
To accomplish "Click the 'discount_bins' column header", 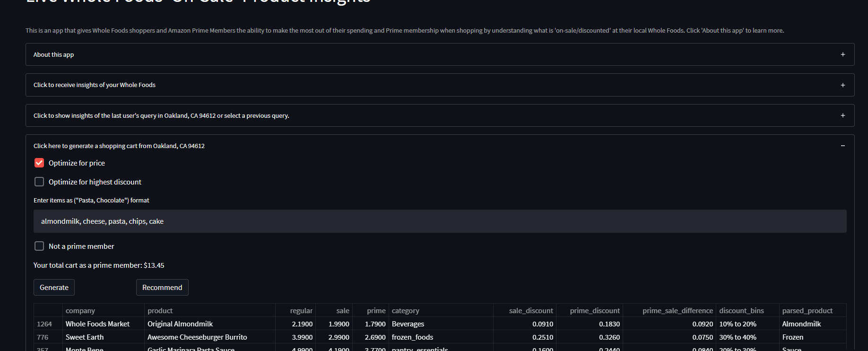I will pyautogui.click(x=747, y=310).
